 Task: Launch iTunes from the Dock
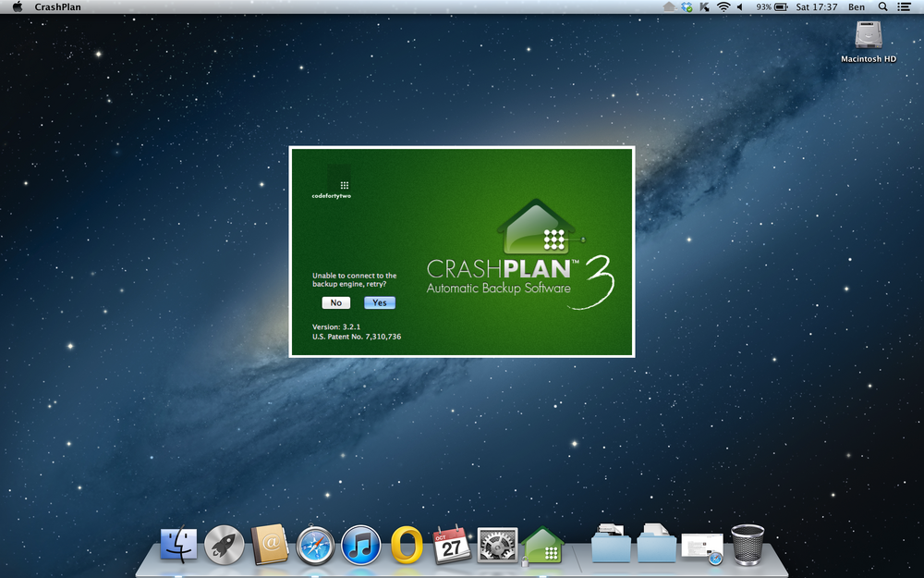(360, 545)
